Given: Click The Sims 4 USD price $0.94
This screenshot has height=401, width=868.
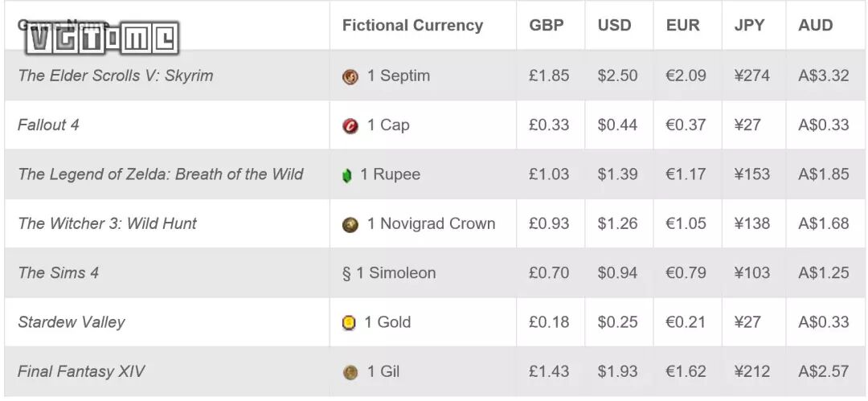Looking at the screenshot, I should (x=617, y=273).
